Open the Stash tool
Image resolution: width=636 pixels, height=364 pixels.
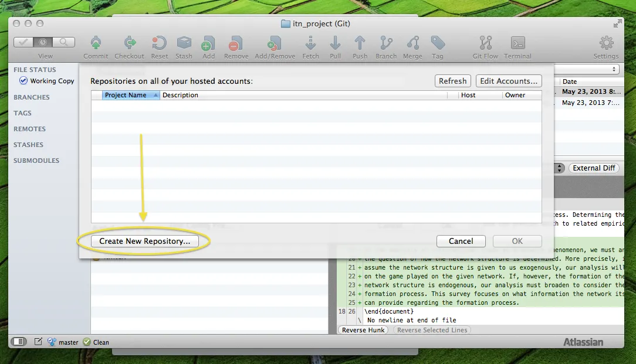tap(184, 44)
